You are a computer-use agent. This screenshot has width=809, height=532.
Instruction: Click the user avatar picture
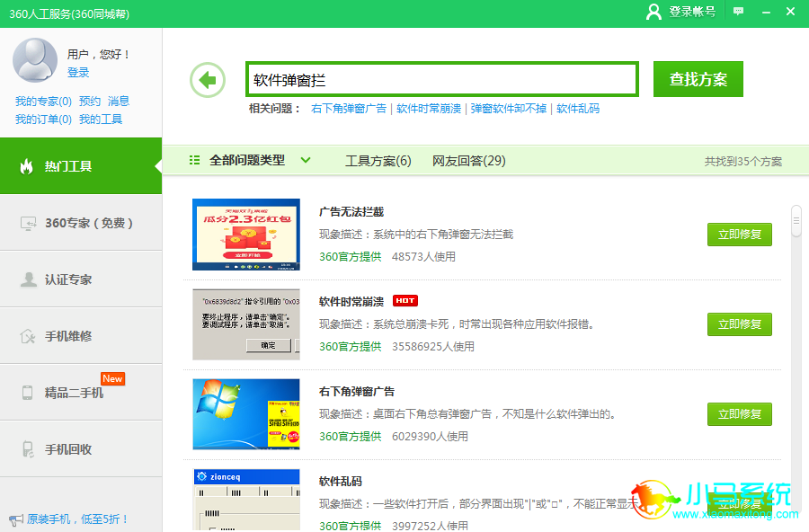tap(35, 60)
